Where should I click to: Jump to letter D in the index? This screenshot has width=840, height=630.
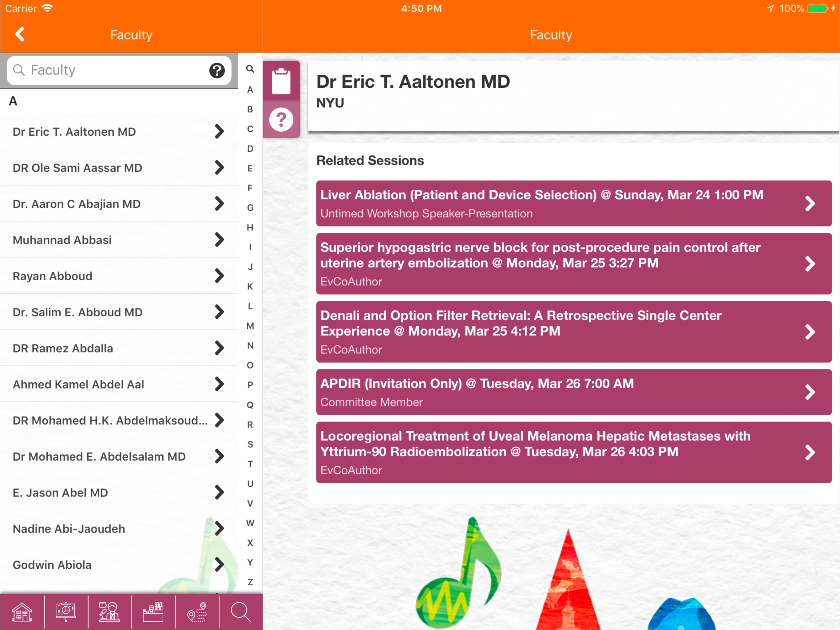(x=250, y=149)
